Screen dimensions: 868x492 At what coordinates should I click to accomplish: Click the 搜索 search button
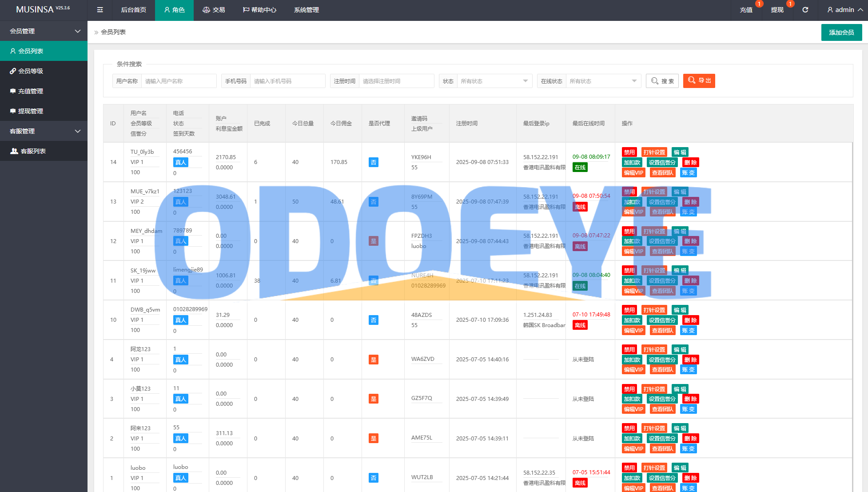pyautogui.click(x=662, y=81)
